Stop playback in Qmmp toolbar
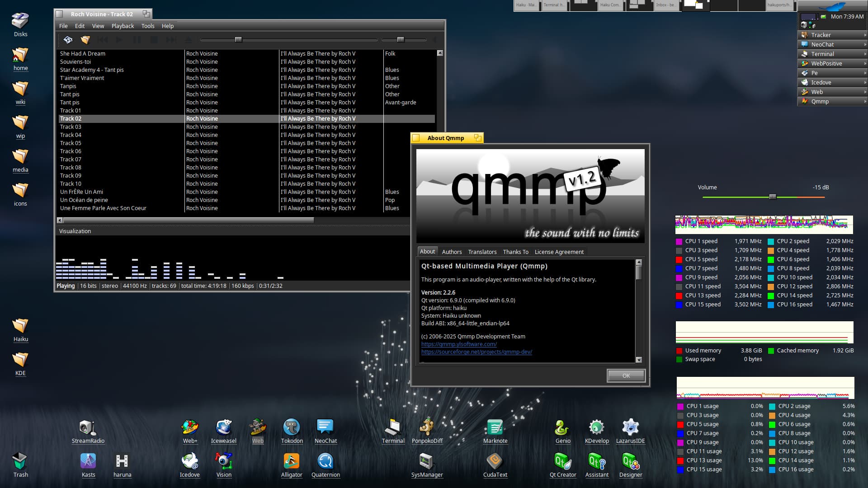868x488 pixels. point(154,40)
